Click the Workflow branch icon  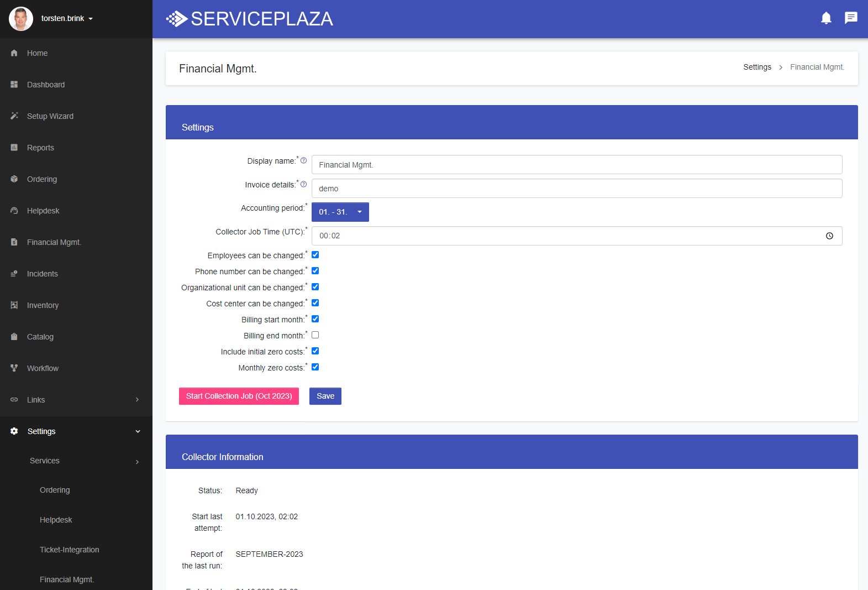pos(14,368)
